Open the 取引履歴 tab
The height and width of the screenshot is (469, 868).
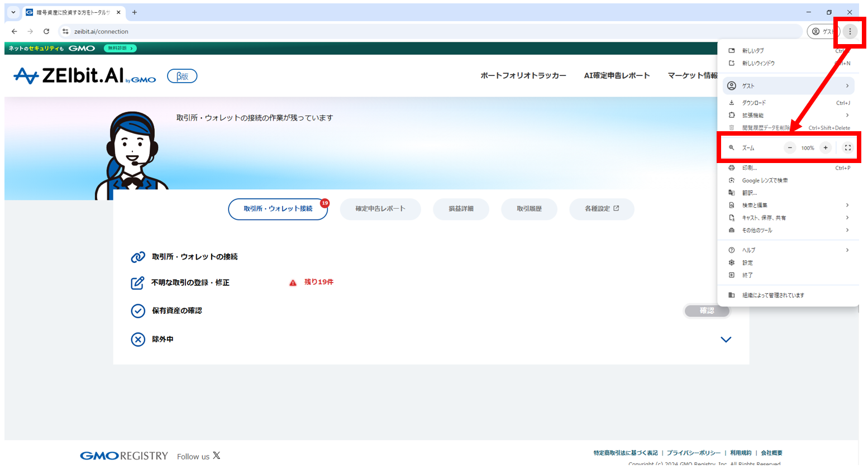point(529,209)
